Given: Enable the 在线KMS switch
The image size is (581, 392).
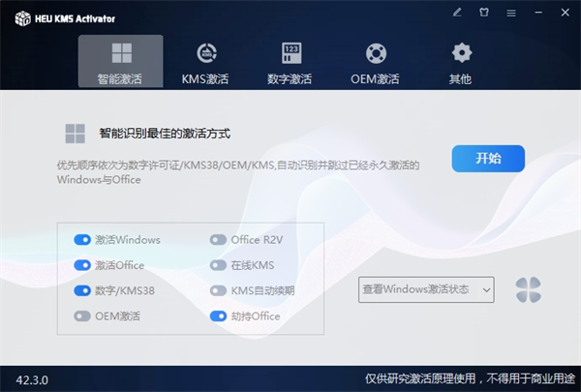Looking at the screenshot, I should [x=218, y=265].
